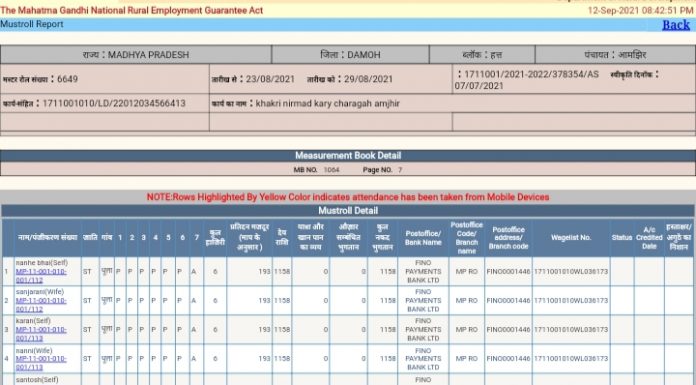Image resolution: width=696 pixels, height=385 pixels.
Task: Click the work name khakri nirmad cell
Action: click(452, 103)
